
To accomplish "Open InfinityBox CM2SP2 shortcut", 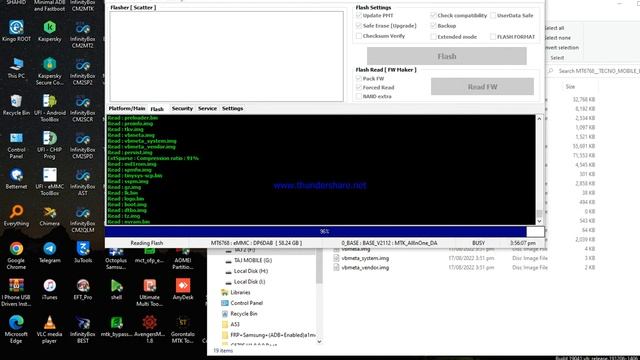I will (x=82, y=71).
